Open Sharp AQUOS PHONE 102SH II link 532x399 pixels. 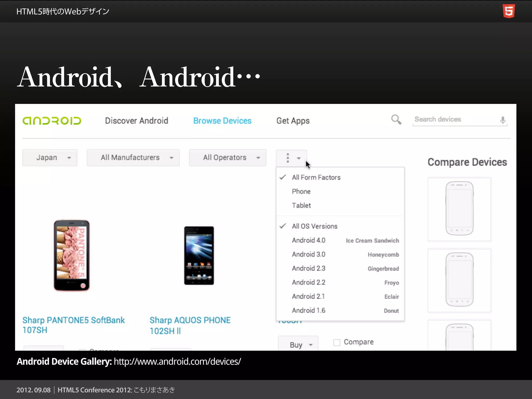click(x=190, y=325)
